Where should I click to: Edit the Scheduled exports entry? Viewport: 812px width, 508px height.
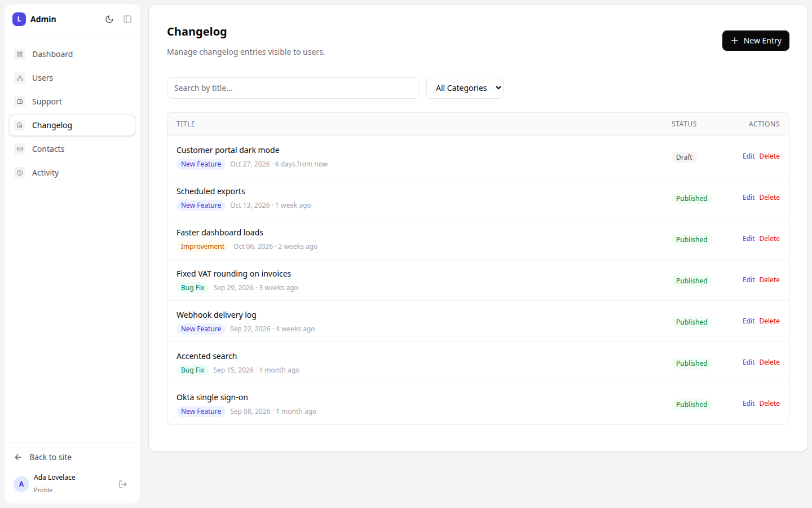point(748,198)
